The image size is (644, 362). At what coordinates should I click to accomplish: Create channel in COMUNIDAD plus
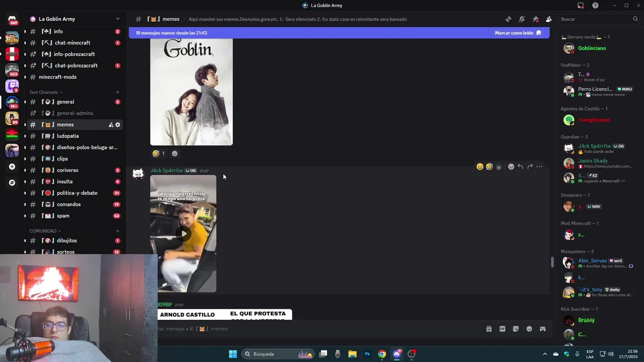click(118, 231)
